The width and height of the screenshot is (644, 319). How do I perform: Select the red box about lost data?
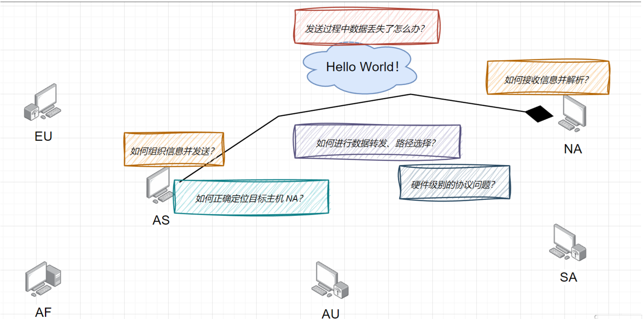pyautogui.click(x=366, y=26)
